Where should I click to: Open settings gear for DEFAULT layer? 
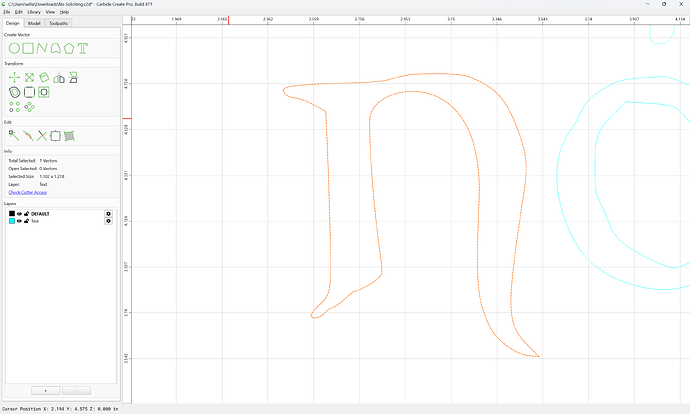click(x=108, y=214)
